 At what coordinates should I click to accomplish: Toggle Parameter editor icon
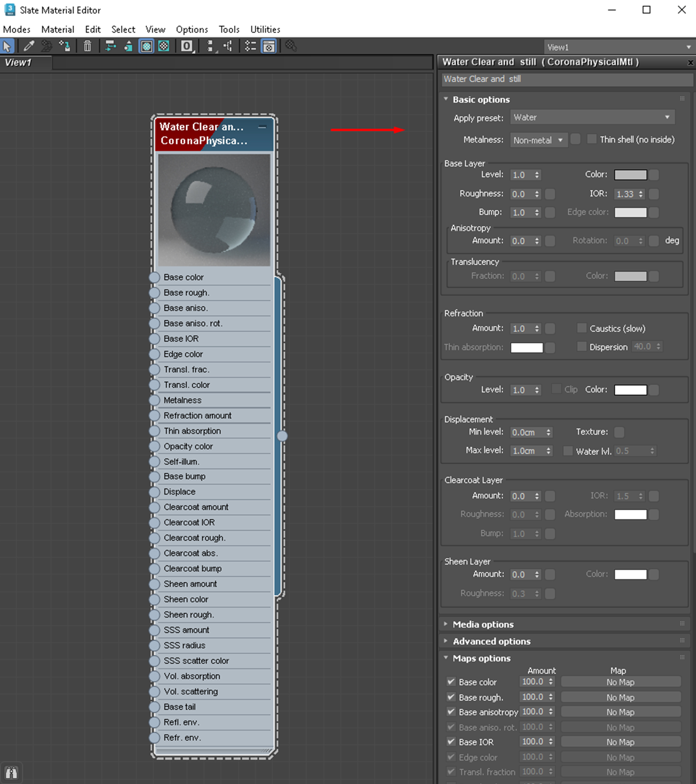(x=269, y=46)
